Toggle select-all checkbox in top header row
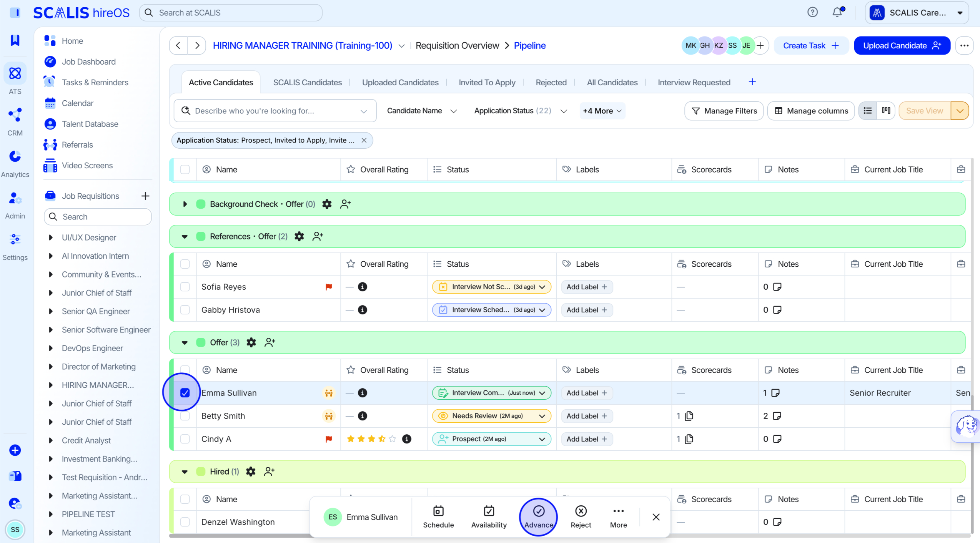The width and height of the screenshot is (980, 543). pos(185,169)
